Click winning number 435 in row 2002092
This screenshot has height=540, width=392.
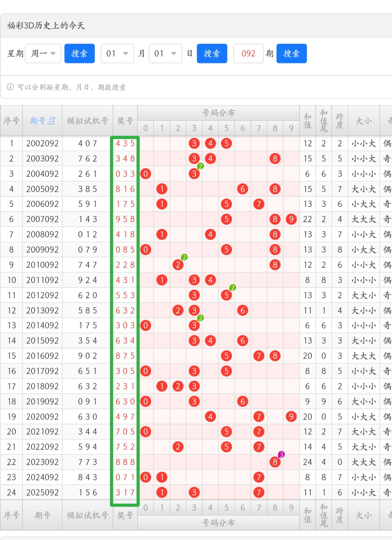click(x=125, y=143)
